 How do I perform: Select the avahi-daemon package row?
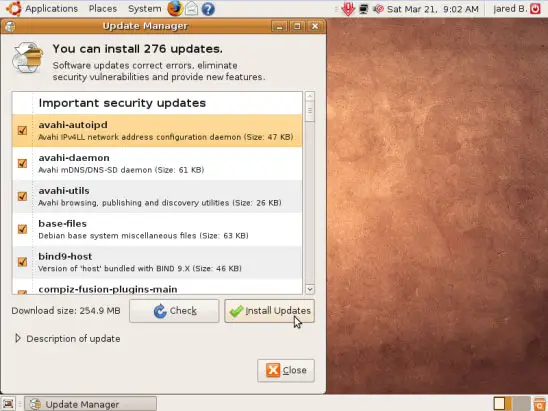(157, 164)
